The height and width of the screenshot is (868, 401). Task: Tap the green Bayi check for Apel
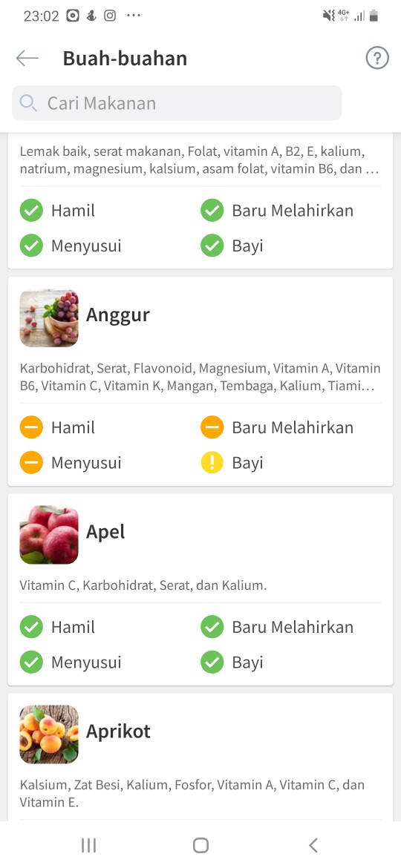(212, 662)
